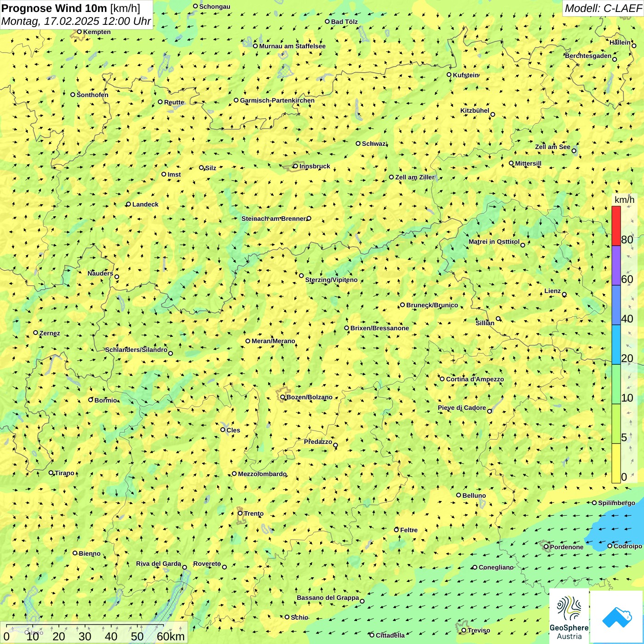Screen dimensions: 644x644
Task: Click the 'Montag, 17.02.2025 12:00 Uhr' date
Action: pyautogui.click(x=76, y=21)
